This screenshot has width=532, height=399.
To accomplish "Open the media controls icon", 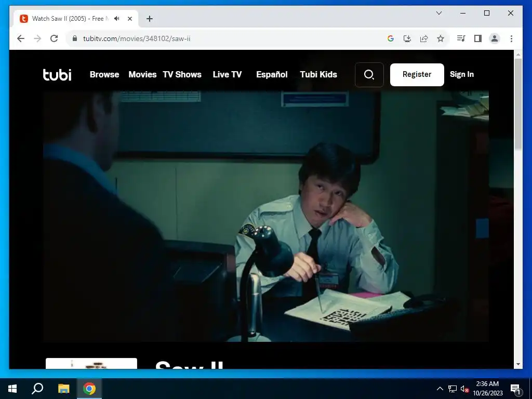I will pyautogui.click(x=461, y=38).
